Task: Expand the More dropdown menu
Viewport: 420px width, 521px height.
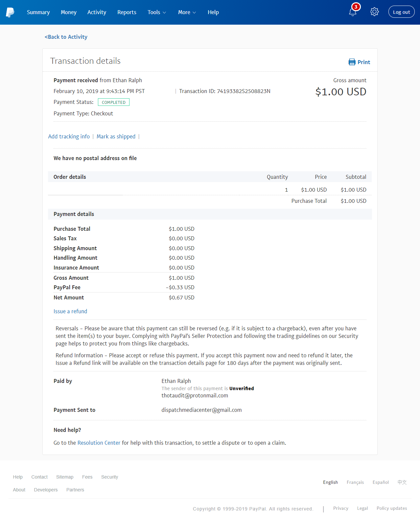Action: pyautogui.click(x=187, y=12)
